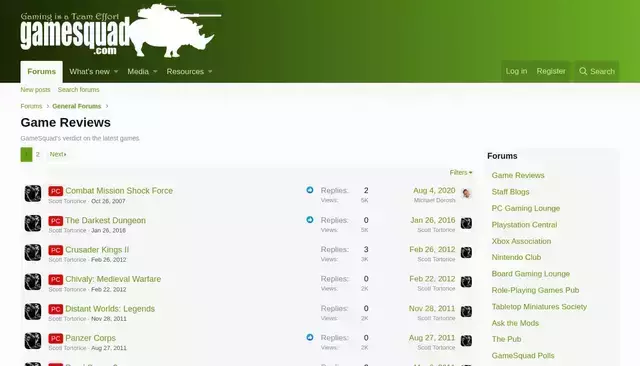Click the Michael Dorosh last-poster name
The height and width of the screenshot is (366, 640).
pyautogui.click(x=434, y=200)
